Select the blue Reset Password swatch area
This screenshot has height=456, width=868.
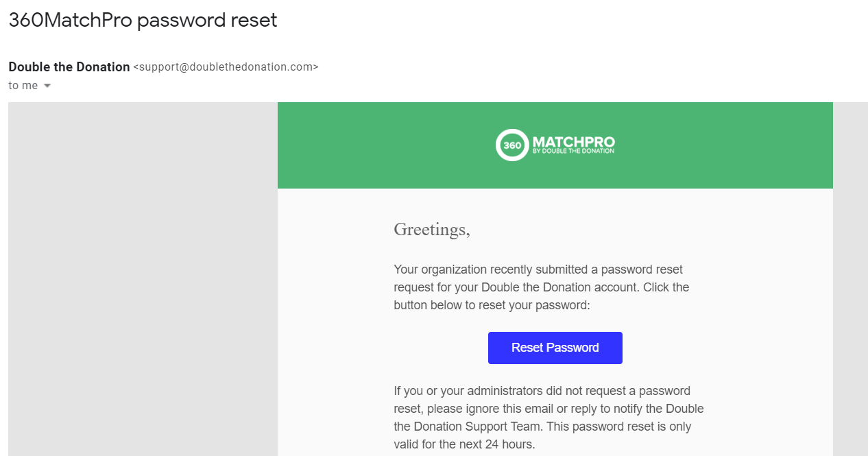[555, 348]
